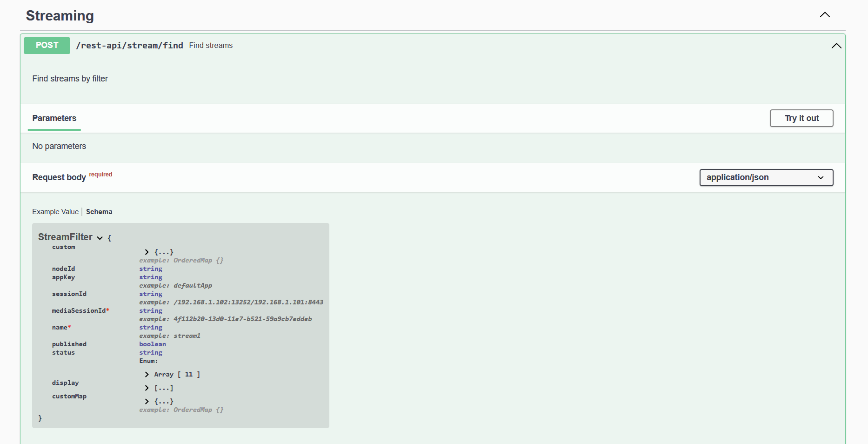Click the Streaming tag heading
This screenshot has height=444, width=868.
pyautogui.click(x=60, y=16)
